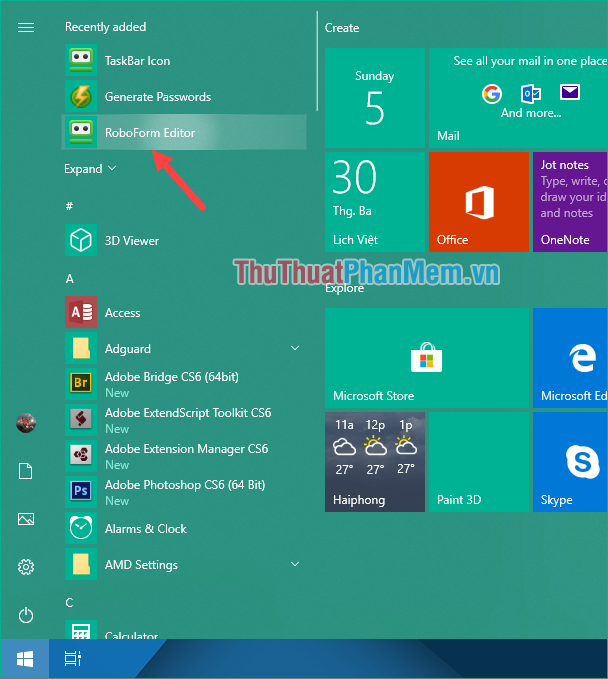Launch Generate Passwords app

pyautogui.click(x=157, y=97)
